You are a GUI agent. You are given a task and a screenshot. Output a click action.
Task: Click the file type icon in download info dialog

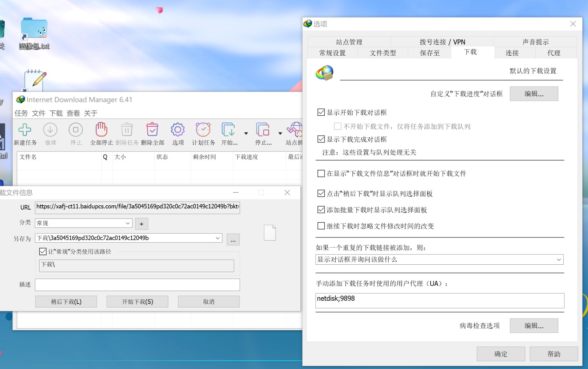pyautogui.click(x=270, y=233)
